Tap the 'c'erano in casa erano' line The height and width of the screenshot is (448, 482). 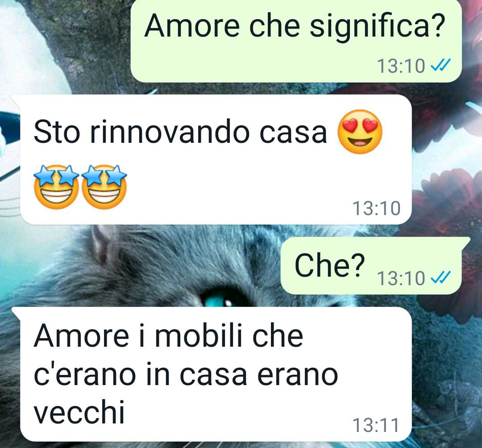pos(186,374)
